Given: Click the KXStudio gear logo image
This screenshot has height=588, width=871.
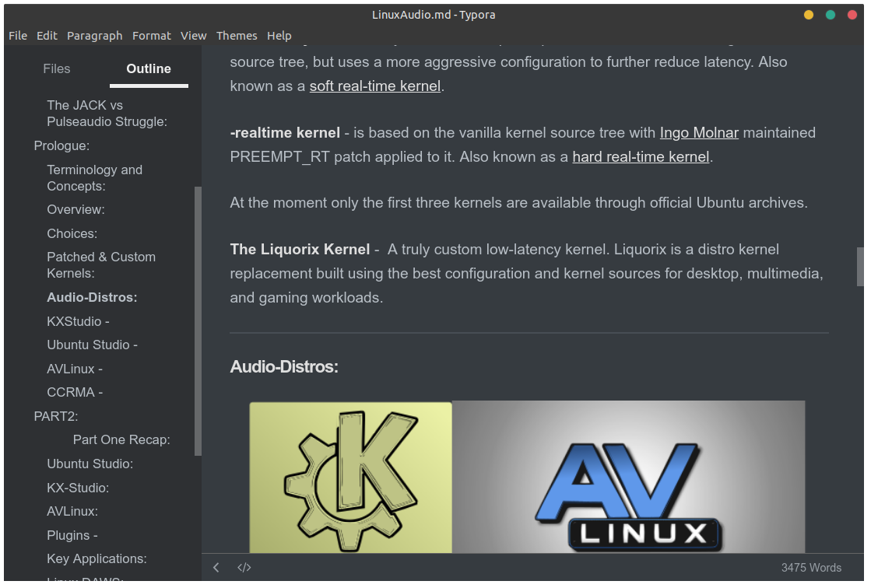Looking at the screenshot, I should tap(351, 478).
